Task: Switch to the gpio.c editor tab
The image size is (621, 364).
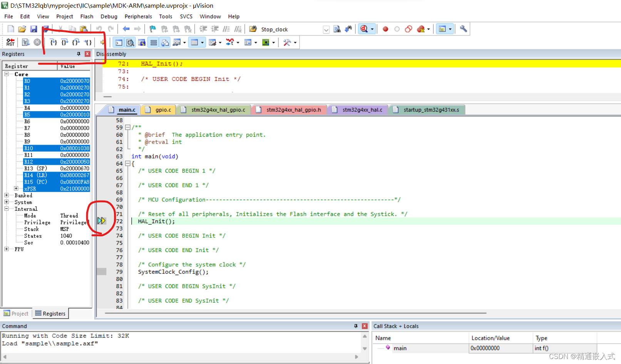Action: click(x=159, y=110)
